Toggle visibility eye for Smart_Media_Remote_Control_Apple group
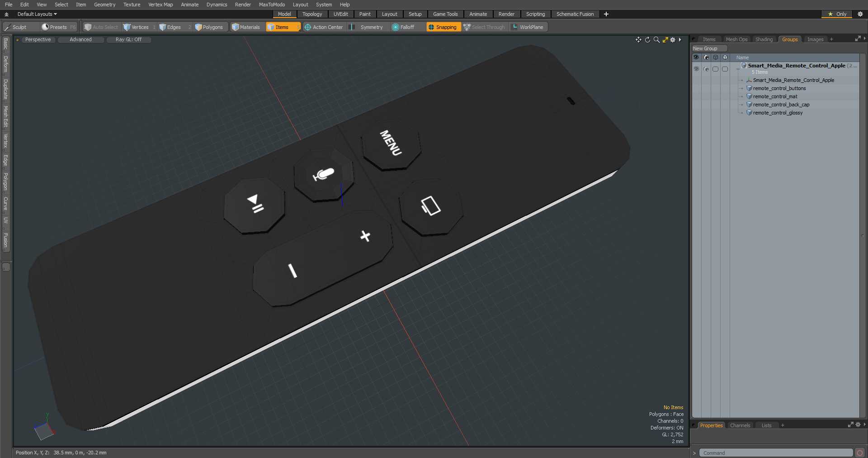 click(696, 69)
